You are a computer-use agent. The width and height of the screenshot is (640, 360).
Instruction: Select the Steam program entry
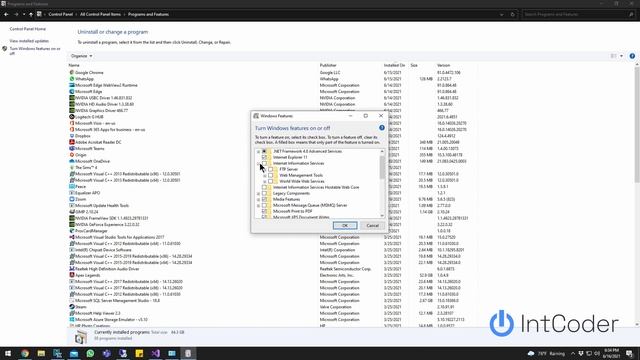click(80, 307)
